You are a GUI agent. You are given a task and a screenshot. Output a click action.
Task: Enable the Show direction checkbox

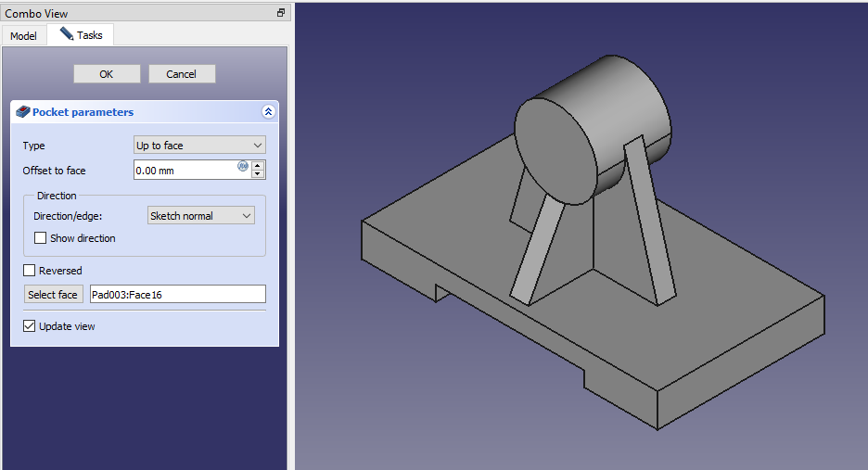click(41, 238)
